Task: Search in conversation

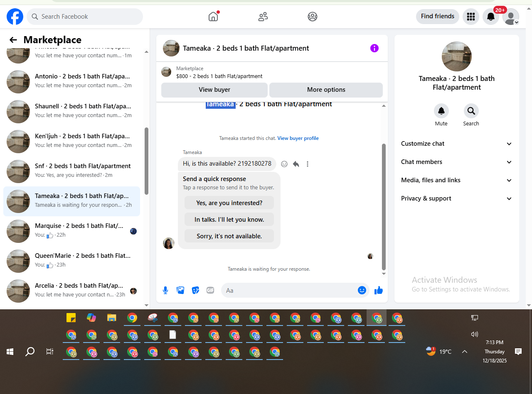Action: [471, 111]
